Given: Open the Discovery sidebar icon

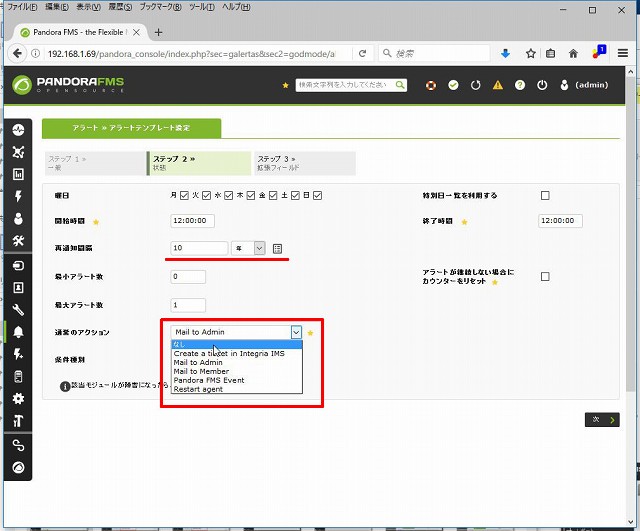Looking at the screenshot, I should click(x=18, y=266).
